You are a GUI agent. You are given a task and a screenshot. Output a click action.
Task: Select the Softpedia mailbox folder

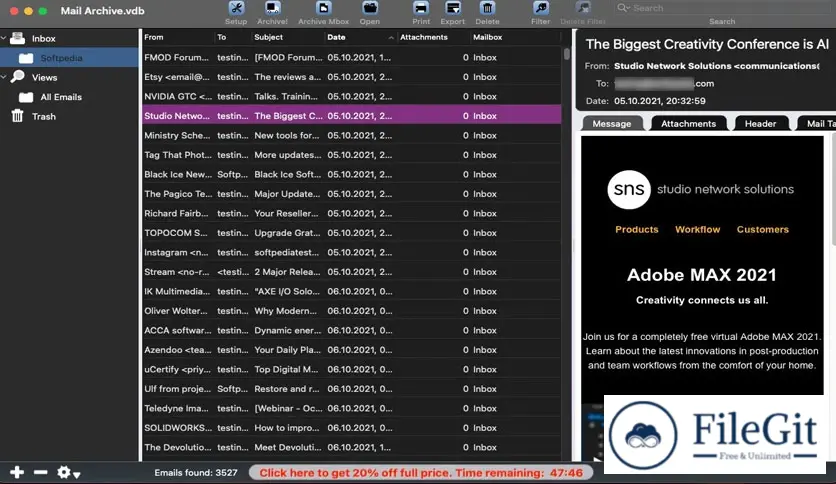(x=69, y=58)
